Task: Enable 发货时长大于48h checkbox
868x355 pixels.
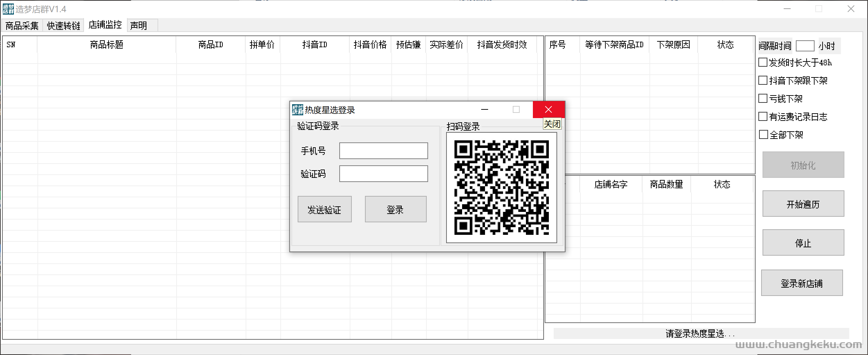Action: click(763, 63)
